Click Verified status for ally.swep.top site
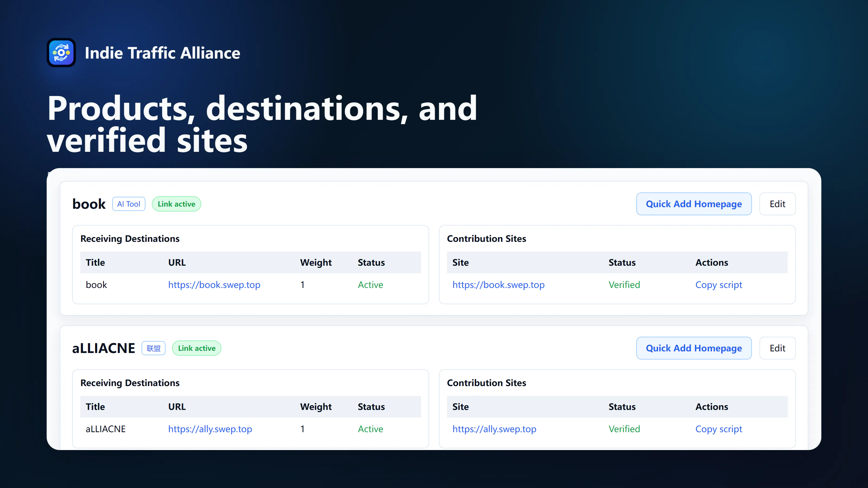 pyautogui.click(x=624, y=429)
